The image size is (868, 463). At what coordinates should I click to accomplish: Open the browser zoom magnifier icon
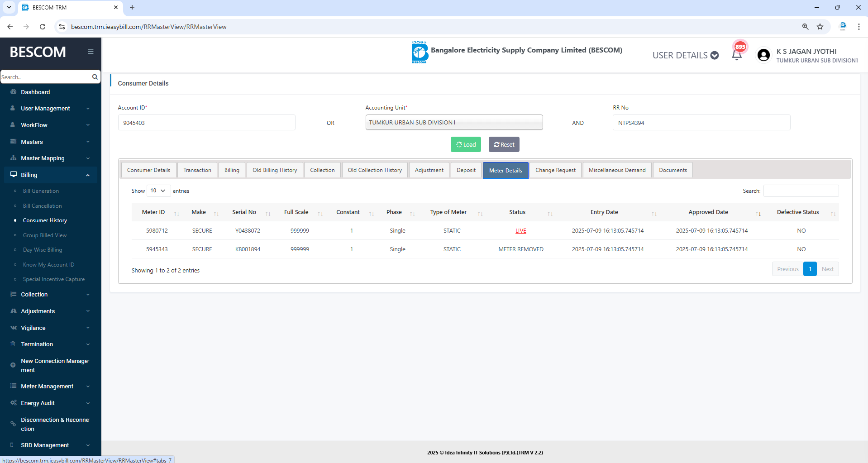point(806,27)
